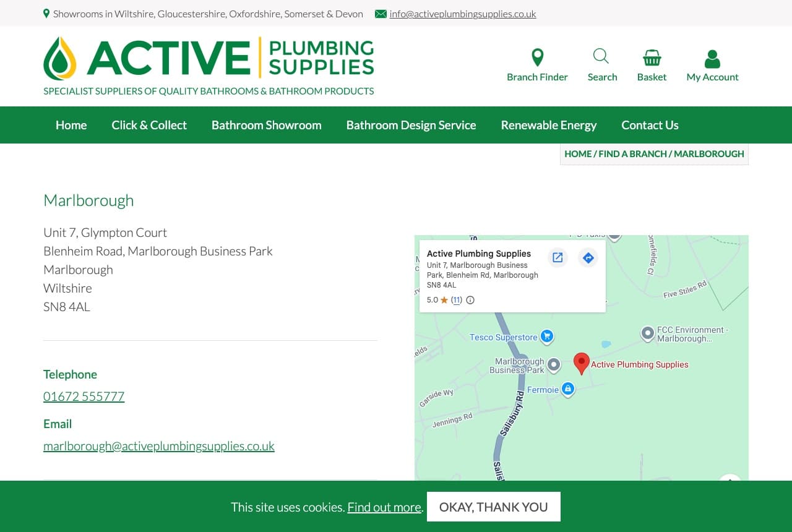Click the Showrooms in Wiltshire, Gloucestershire text
Screen dimensions: 792x532
pos(208,14)
